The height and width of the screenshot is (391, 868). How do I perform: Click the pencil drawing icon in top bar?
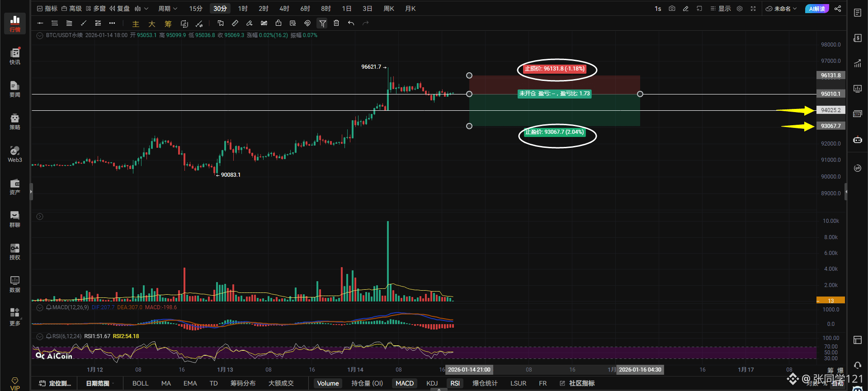pos(686,9)
